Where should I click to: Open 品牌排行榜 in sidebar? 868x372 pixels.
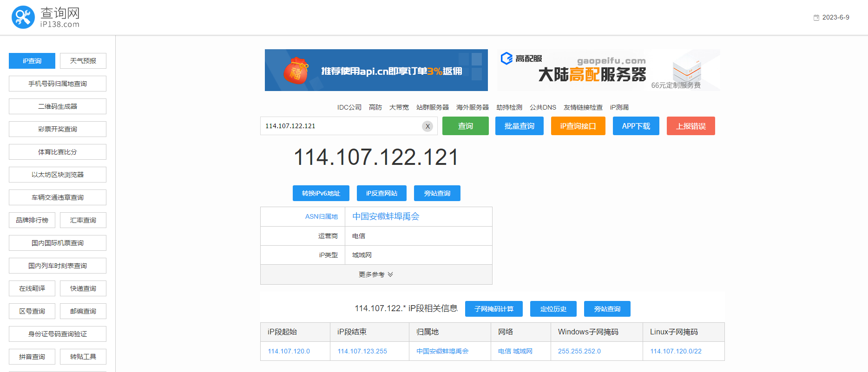click(32, 220)
